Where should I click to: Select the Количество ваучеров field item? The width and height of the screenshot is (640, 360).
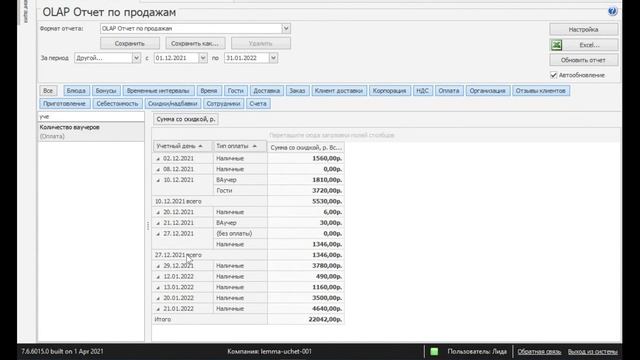coord(91,131)
